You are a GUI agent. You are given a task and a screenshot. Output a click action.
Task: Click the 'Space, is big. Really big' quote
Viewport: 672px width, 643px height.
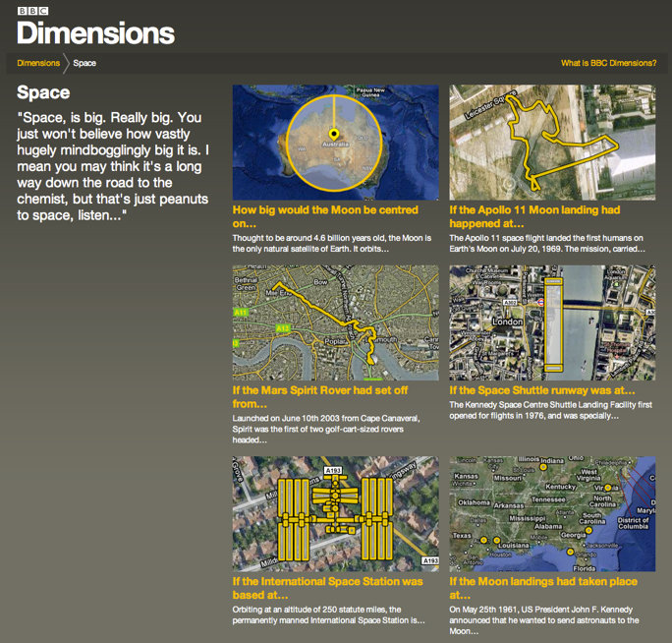click(x=113, y=166)
